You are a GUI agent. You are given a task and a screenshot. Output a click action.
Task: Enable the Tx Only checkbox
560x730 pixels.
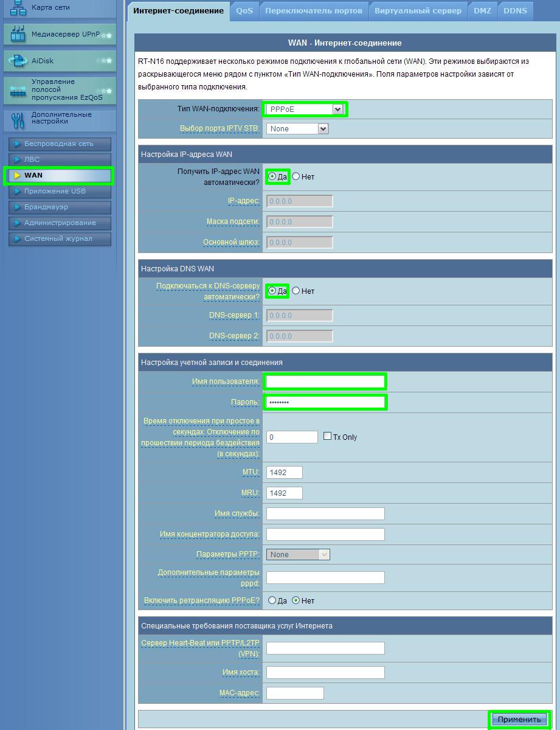click(x=328, y=436)
